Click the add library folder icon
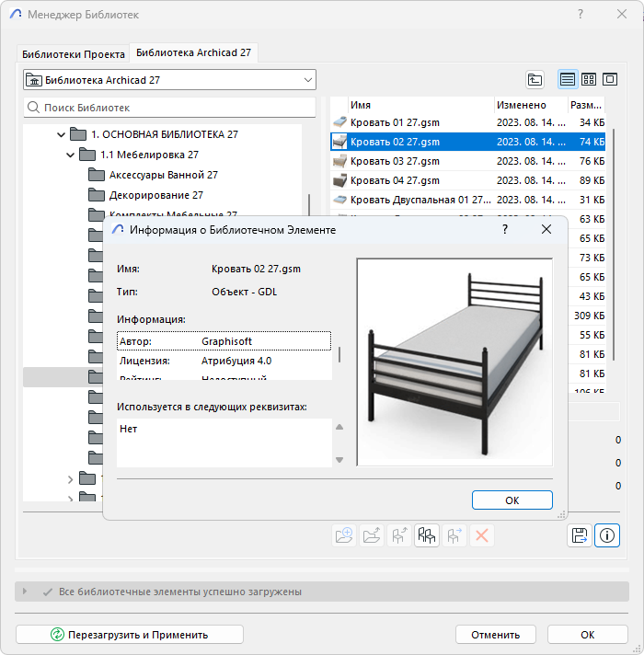Viewport: 644px width, 655px height. coord(344,535)
